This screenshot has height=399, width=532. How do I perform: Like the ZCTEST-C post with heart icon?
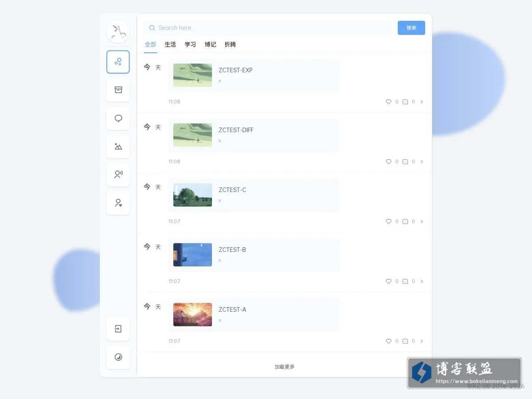tap(388, 222)
